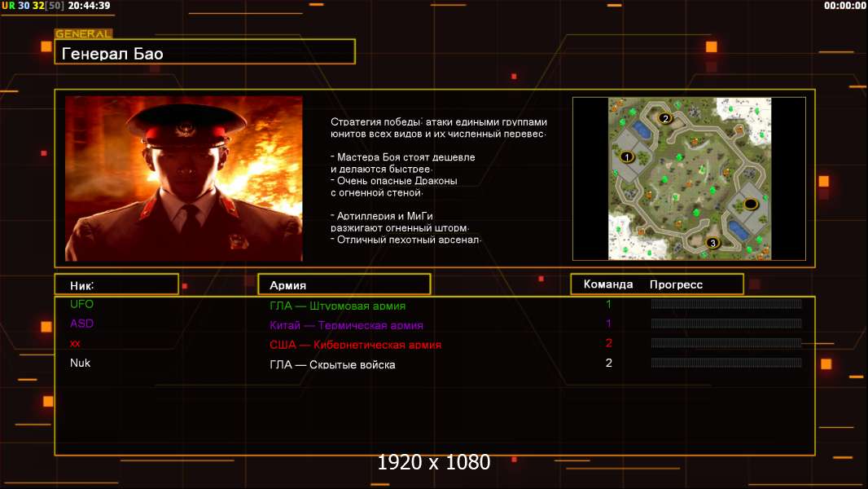Click the 'Прогресс' column header
The height and width of the screenshot is (489, 868).
[x=676, y=284]
